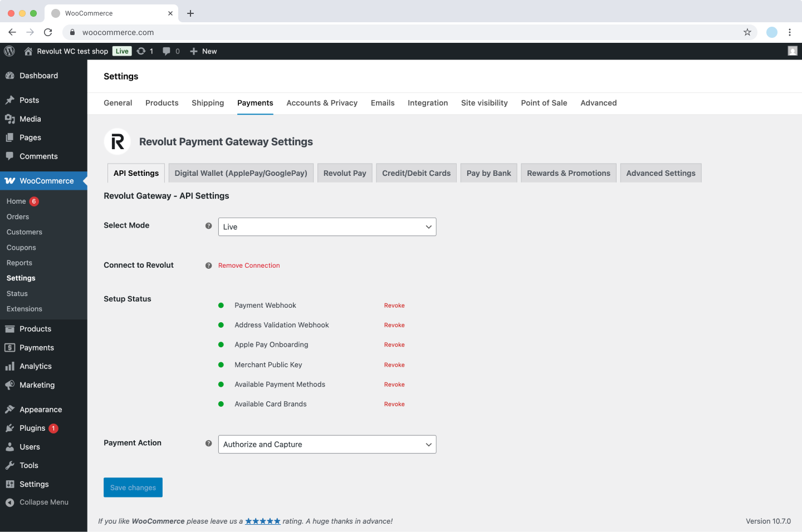Revoke Apple Pay Onboarding
Viewport: 802px width, 532px height.
click(x=394, y=345)
